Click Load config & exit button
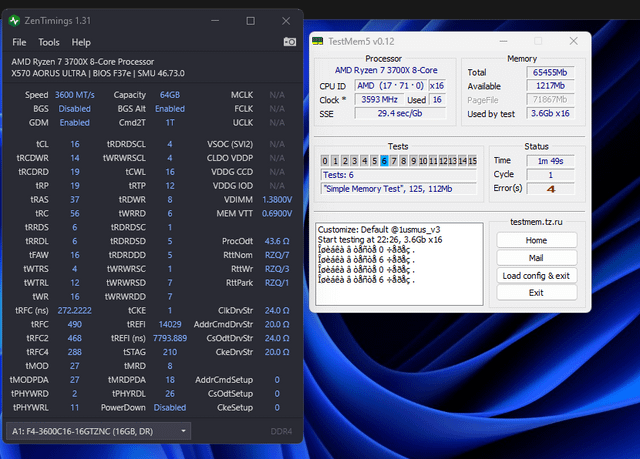This screenshot has height=459, width=640. coord(536,275)
